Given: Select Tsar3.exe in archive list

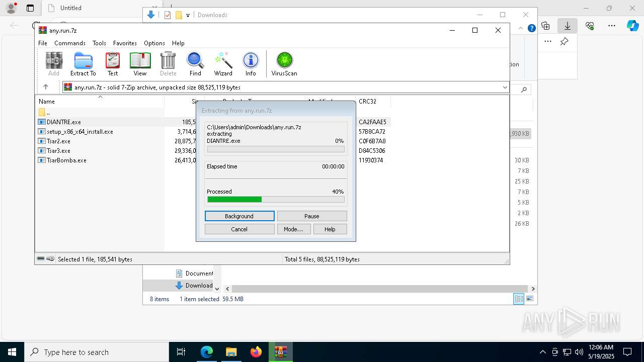Looking at the screenshot, I should point(58,150).
